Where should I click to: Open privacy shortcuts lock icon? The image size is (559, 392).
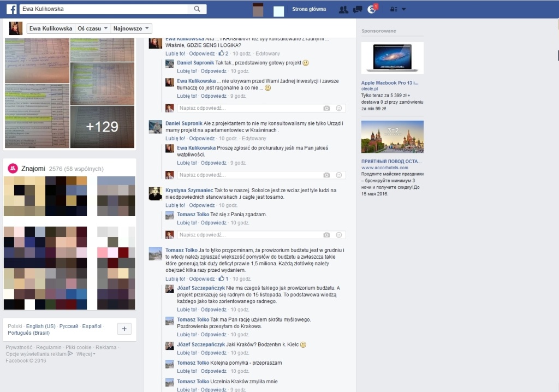click(x=394, y=10)
